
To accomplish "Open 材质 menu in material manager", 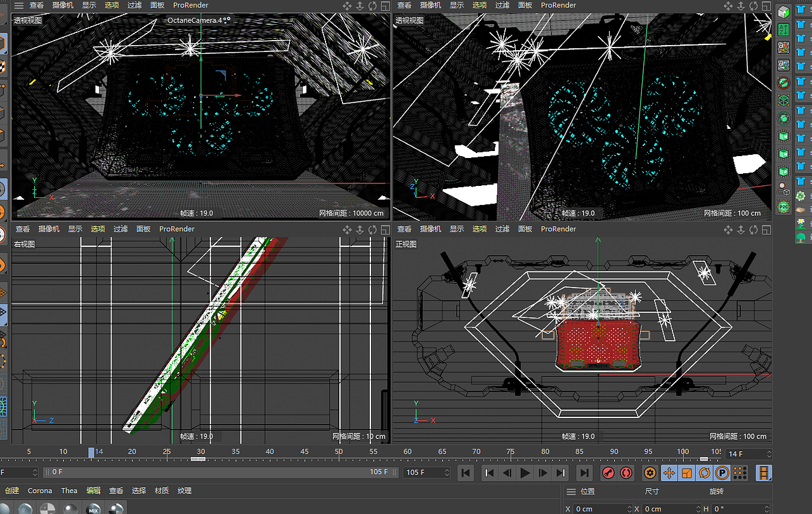I will click(x=162, y=491).
